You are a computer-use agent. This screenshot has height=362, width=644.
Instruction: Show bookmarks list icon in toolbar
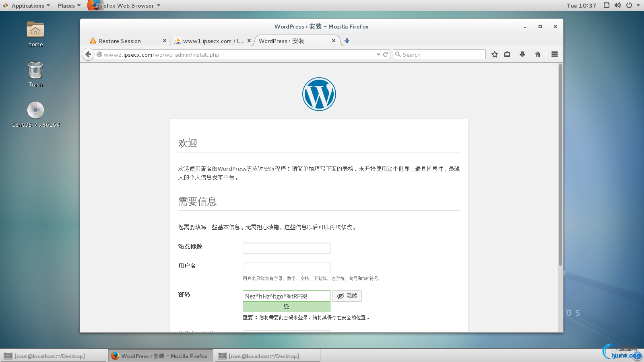pos(507,54)
